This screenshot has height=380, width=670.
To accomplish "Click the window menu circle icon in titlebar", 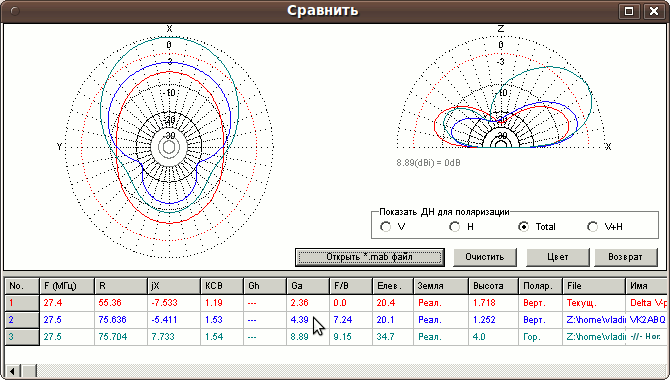I will 15,11.
